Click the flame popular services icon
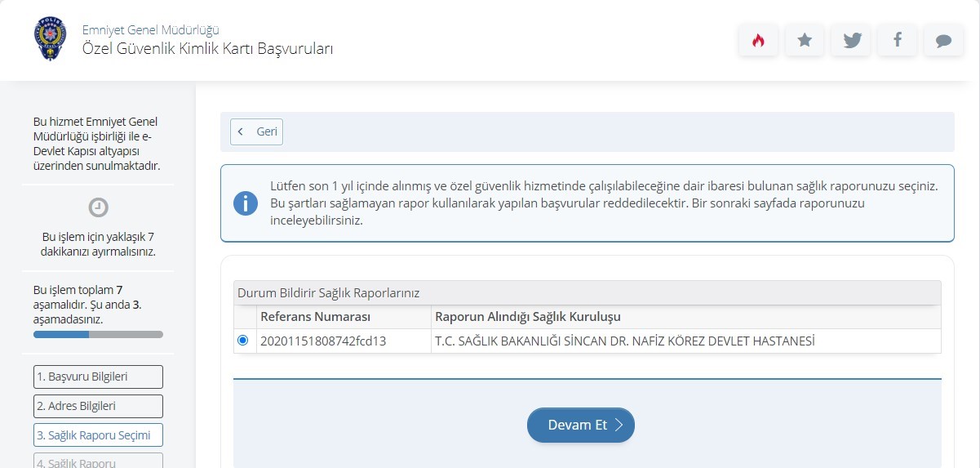Viewport: 980px width, 468px height. (758, 40)
